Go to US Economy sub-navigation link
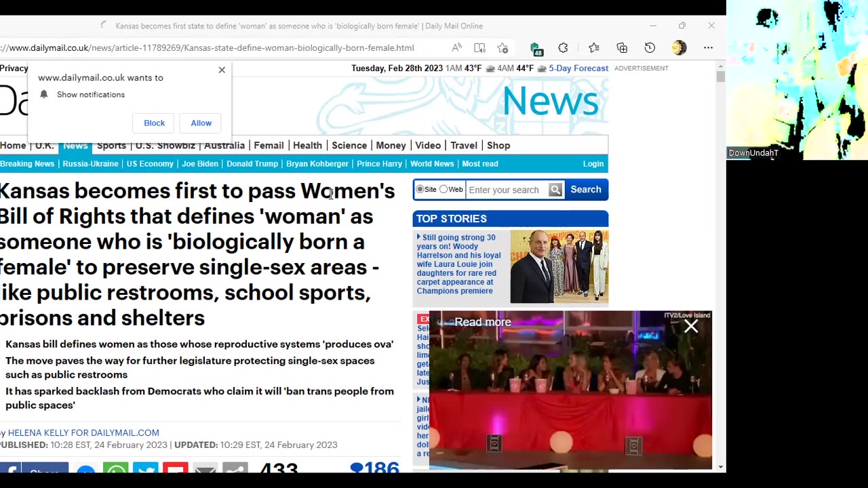 point(150,164)
